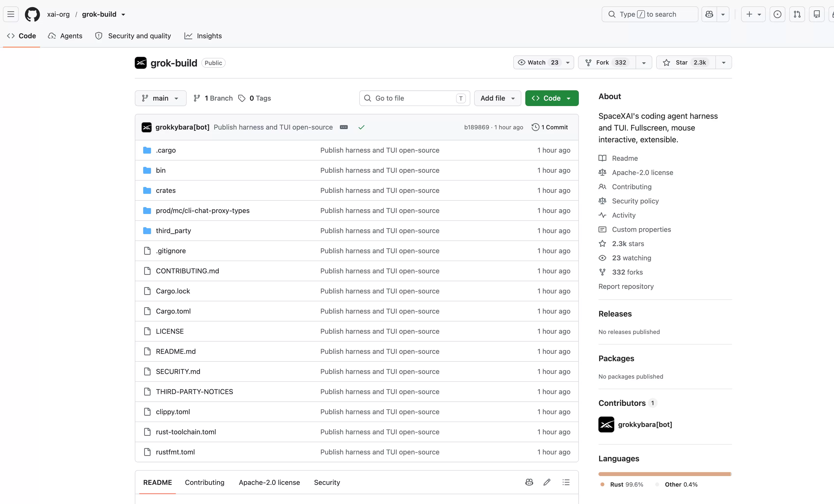Switch to the Code tab
Viewport: 834px width, 504px height.
21,36
